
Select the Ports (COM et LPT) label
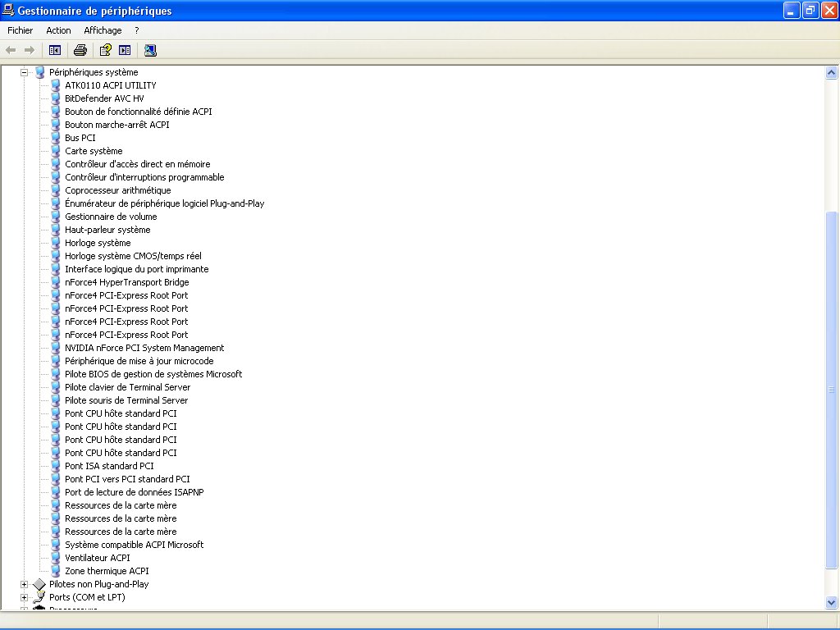point(87,597)
